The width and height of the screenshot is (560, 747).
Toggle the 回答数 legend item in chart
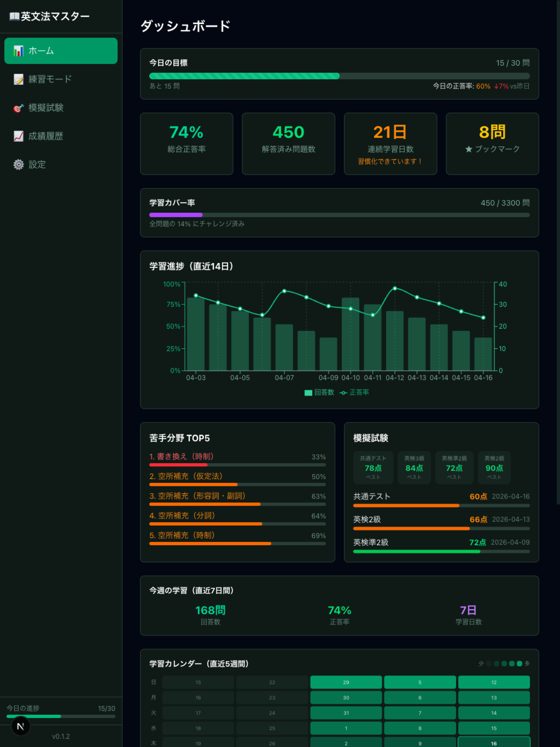319,392
